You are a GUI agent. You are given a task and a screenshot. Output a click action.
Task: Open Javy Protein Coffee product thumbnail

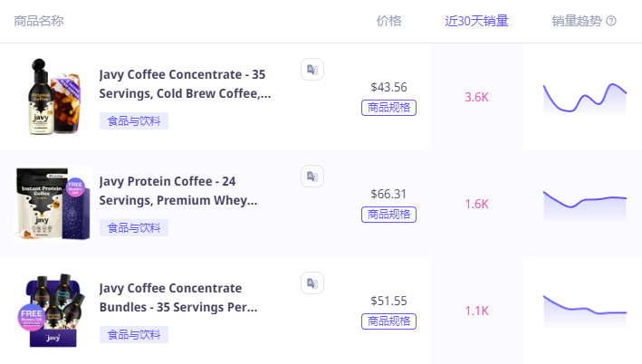(53, 204)
